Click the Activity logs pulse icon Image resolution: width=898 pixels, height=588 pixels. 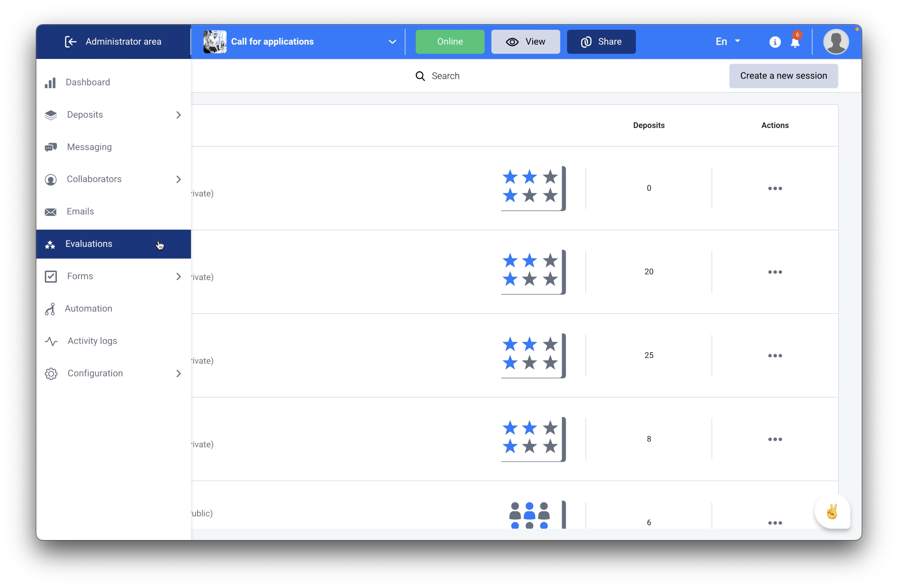[51, 341]
